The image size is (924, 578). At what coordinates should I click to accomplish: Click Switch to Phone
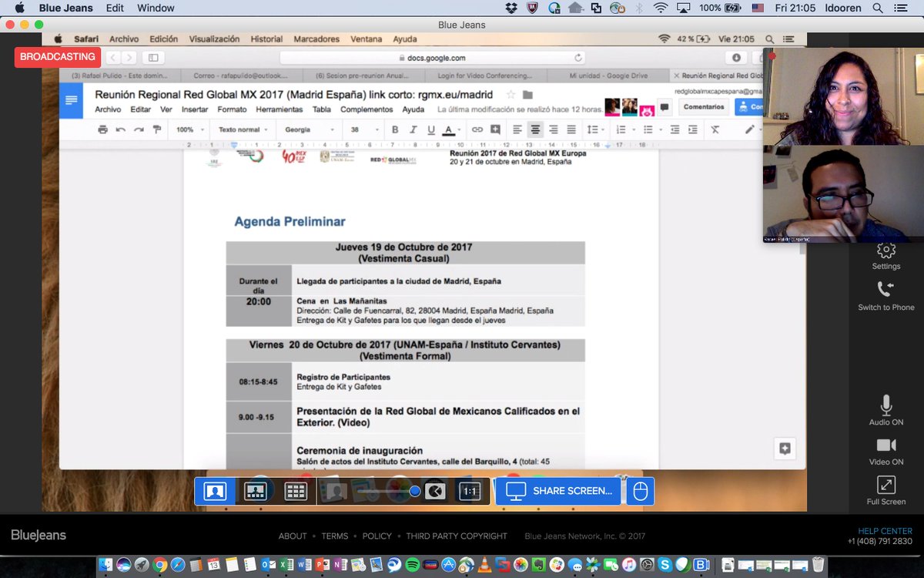point(886,295)
